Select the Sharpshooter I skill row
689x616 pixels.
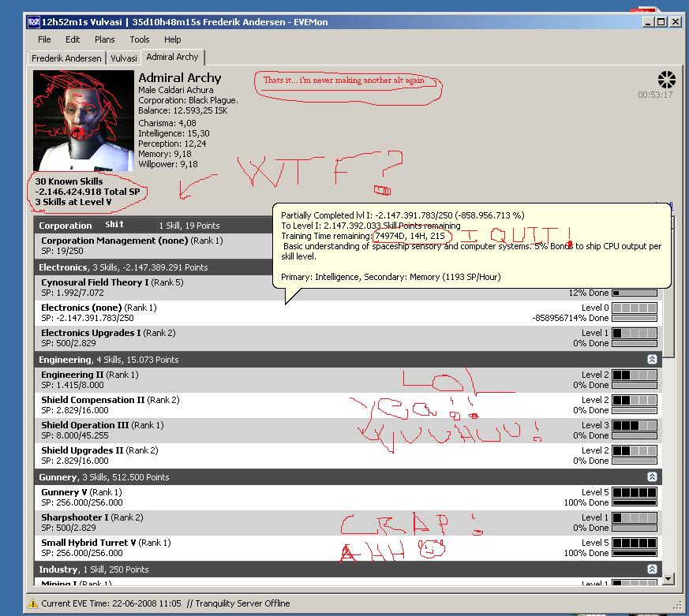tap(348, 522)
